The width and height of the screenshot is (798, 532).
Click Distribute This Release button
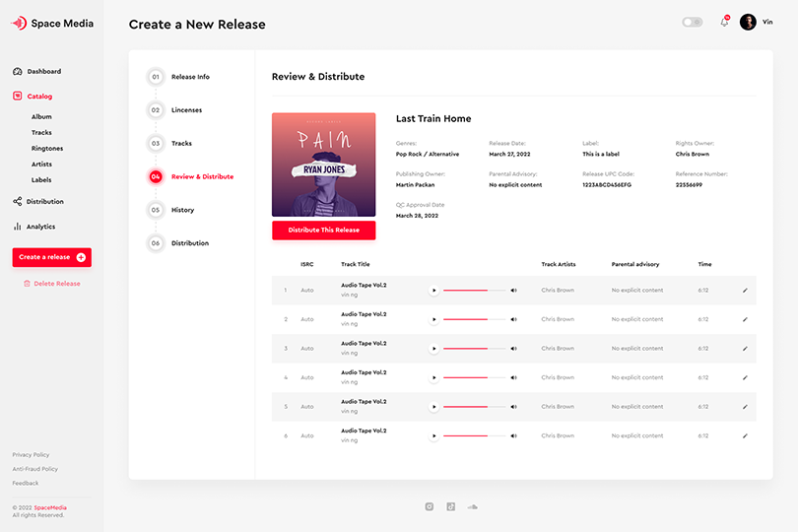pos(324,231)
